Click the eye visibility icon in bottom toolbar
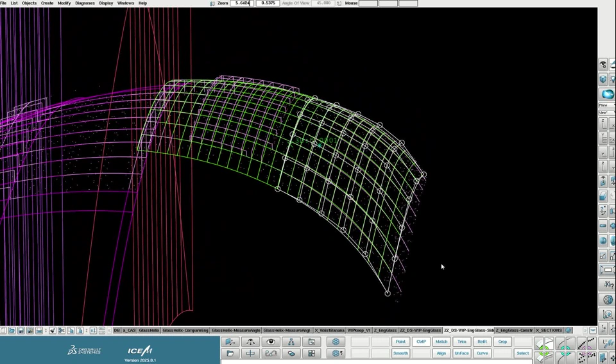Viewport: 616px width, 364px height. (271, 342)
